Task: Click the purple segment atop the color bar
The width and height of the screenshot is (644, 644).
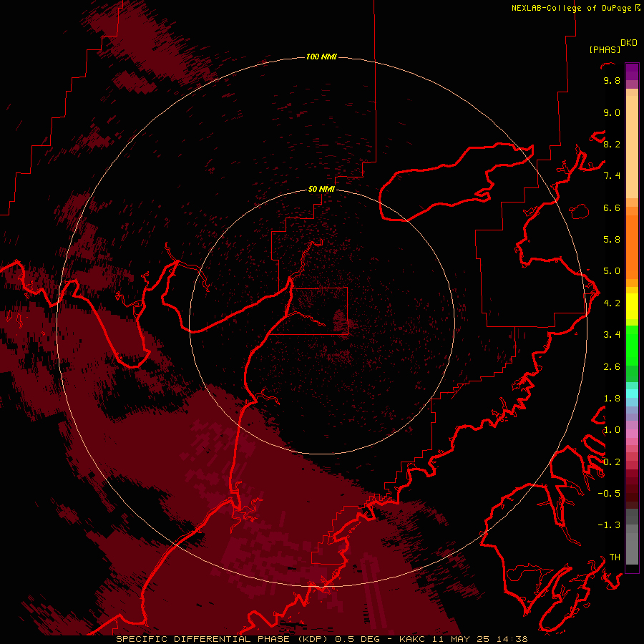Action: 632,72
